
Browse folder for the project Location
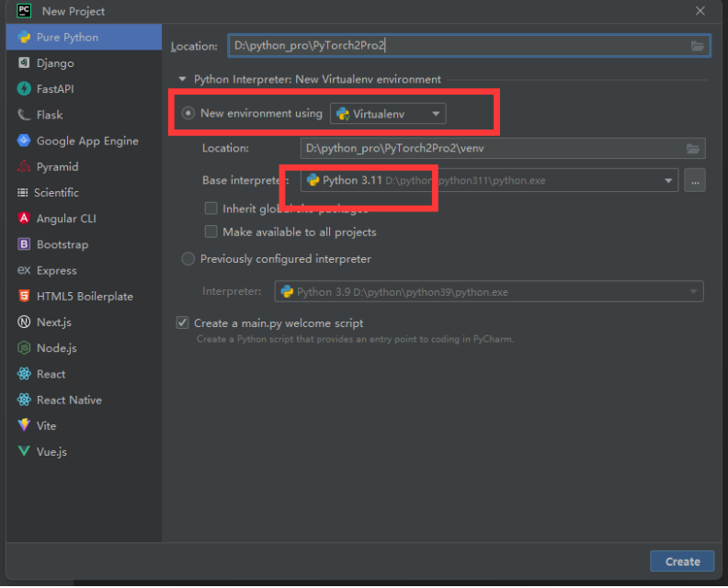(698, 46)
